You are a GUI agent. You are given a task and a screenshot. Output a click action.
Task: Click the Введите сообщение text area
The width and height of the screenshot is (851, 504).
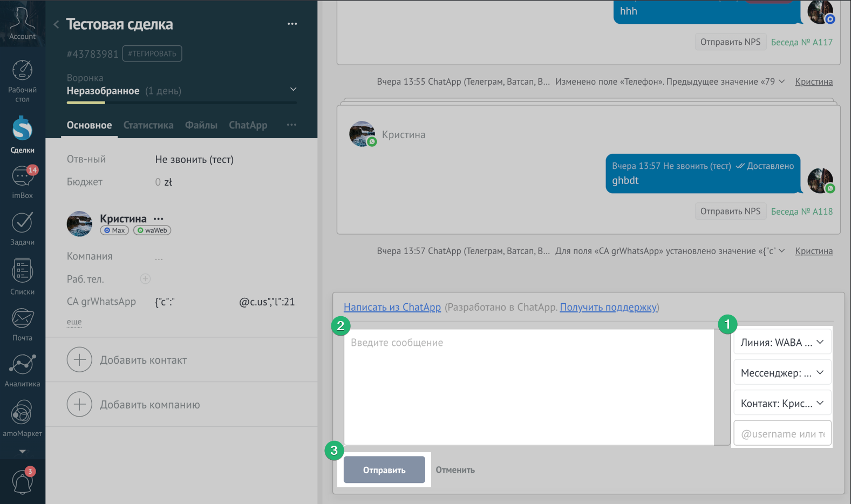pyautogui.click(x=529, y=387)
